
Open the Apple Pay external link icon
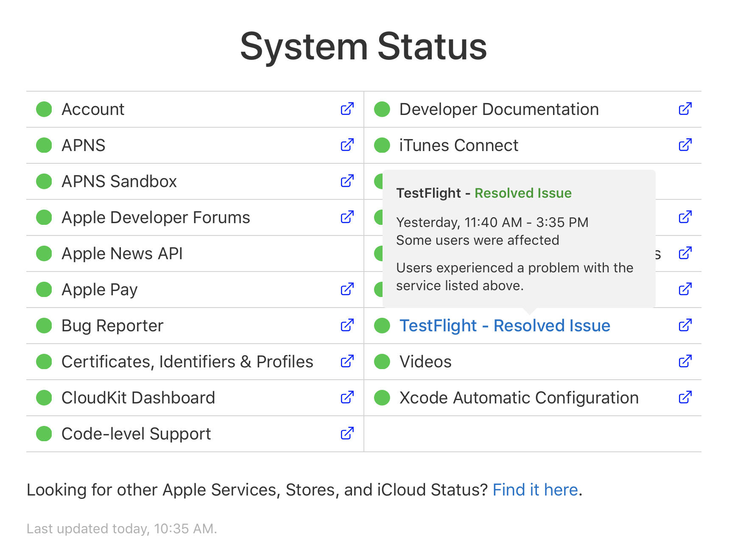click(347, 289)
